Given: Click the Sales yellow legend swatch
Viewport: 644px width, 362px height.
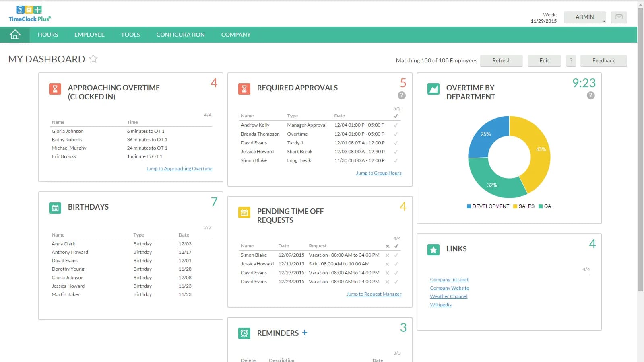Looking at the screenshot, I should 515,206.
